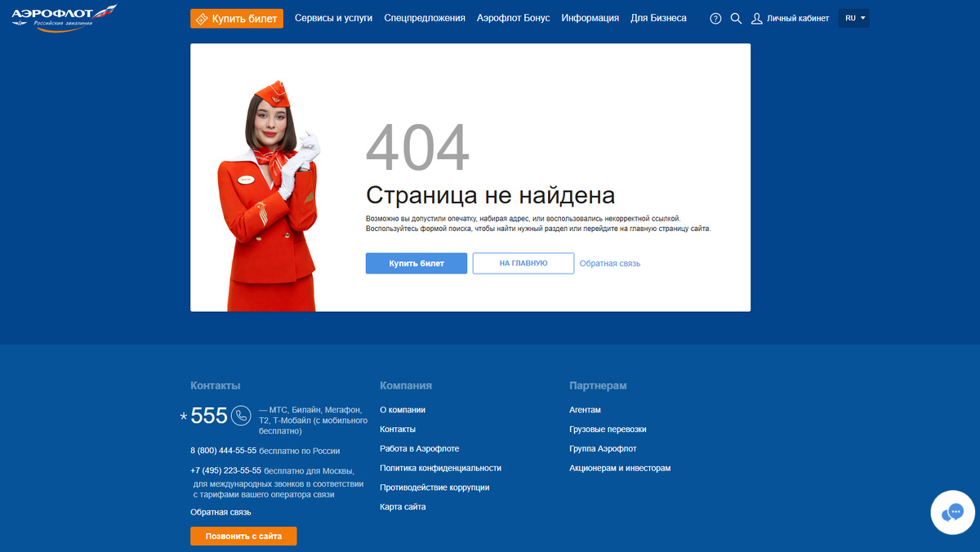The image size is (980, 552).
Task: Open the О компании footer link
Action: (403, 410)
